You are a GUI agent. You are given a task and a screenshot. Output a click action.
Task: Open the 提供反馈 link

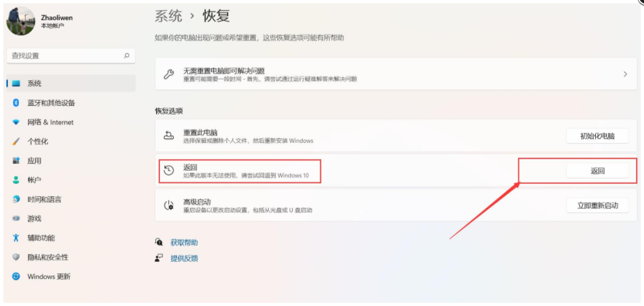[x=184, y=258]
